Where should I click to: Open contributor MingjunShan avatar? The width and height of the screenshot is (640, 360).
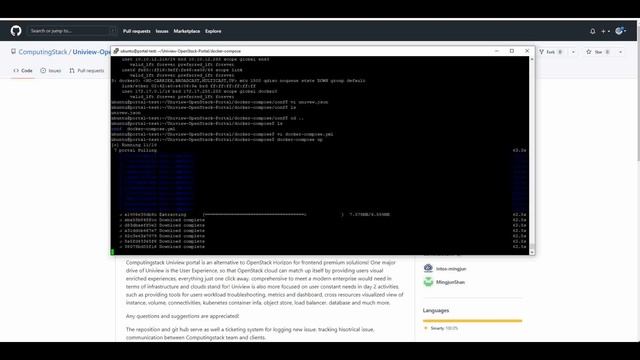(x=428, y=282)
